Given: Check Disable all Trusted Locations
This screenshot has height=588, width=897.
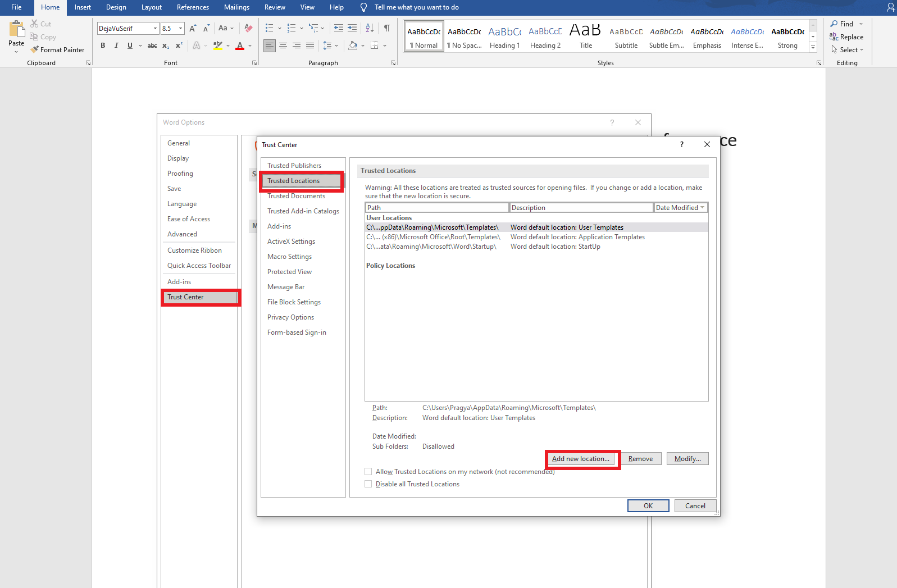Looking at the screenshot, I should (368, 484).
